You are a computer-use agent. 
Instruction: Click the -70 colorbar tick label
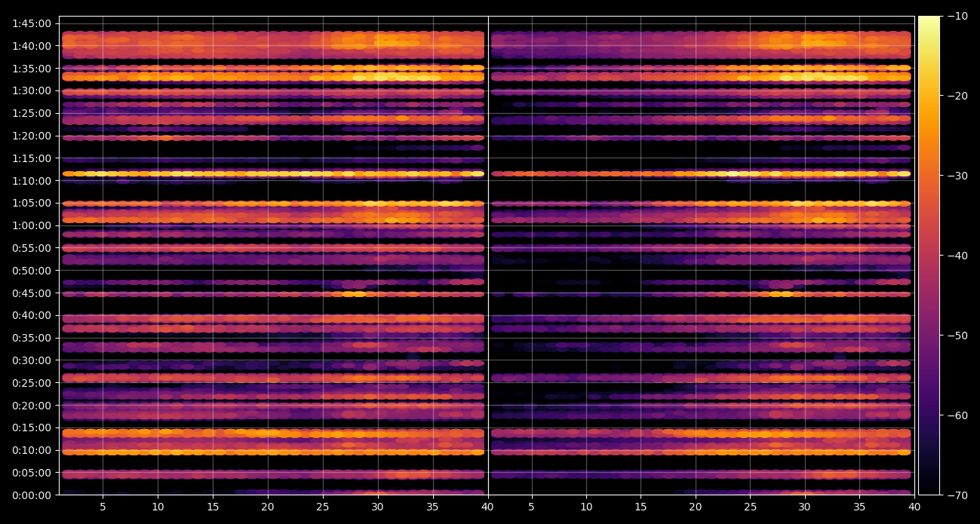957,495
